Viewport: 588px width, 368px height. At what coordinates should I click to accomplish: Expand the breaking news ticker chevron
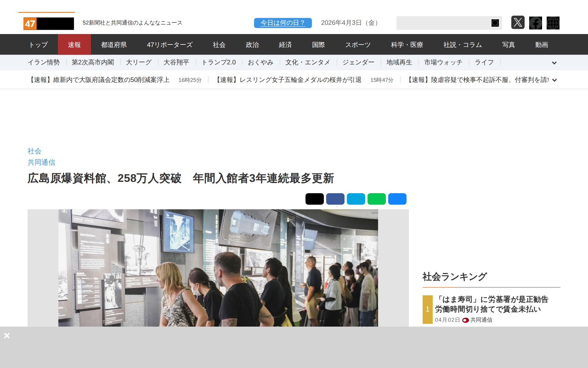[554, 80]
